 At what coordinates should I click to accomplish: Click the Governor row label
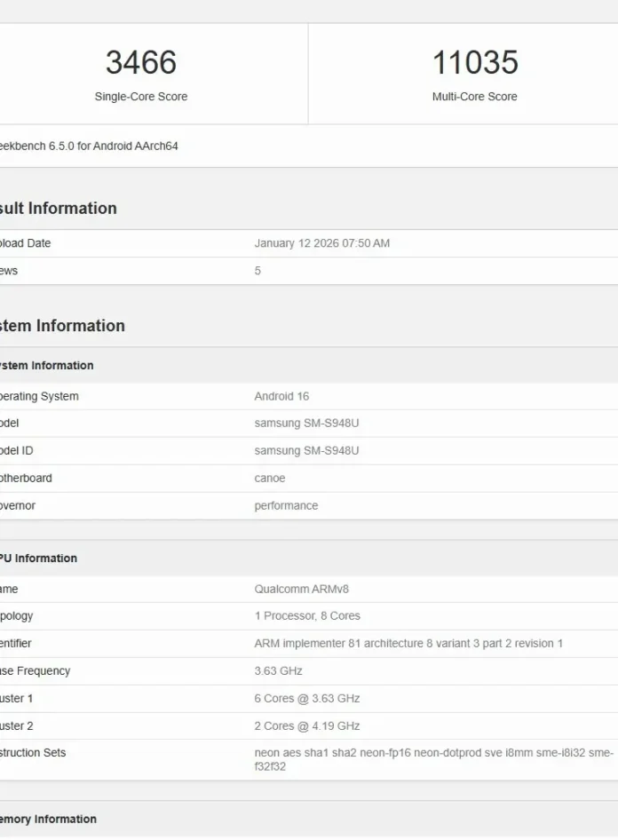(x=18, y=506)
